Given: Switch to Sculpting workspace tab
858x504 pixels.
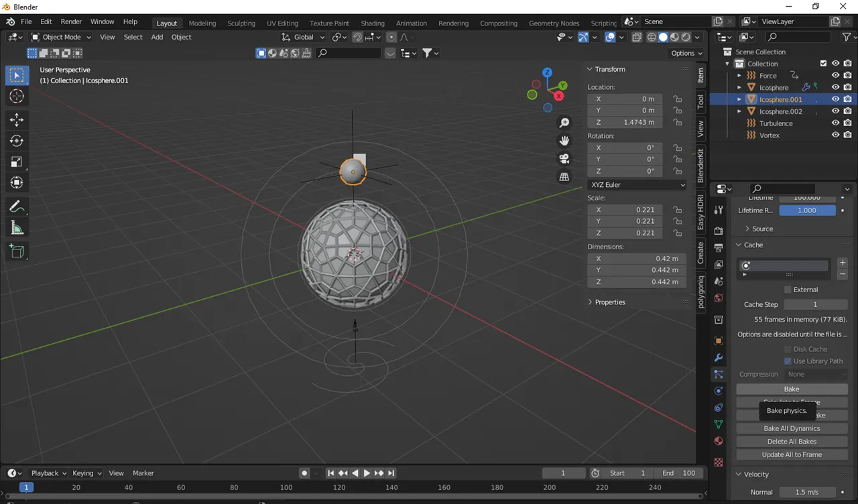Looking at the screenshot, I should point(241,23).
